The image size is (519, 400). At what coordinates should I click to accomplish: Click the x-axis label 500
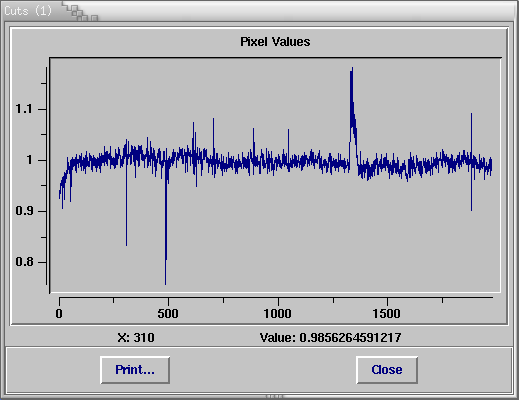(x=168, y=314)
